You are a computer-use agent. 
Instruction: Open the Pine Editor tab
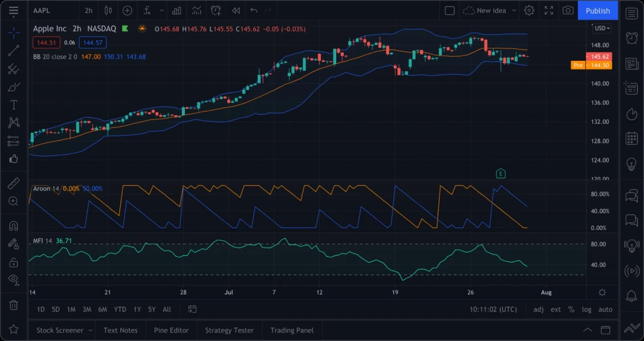[x=171, y=330]
